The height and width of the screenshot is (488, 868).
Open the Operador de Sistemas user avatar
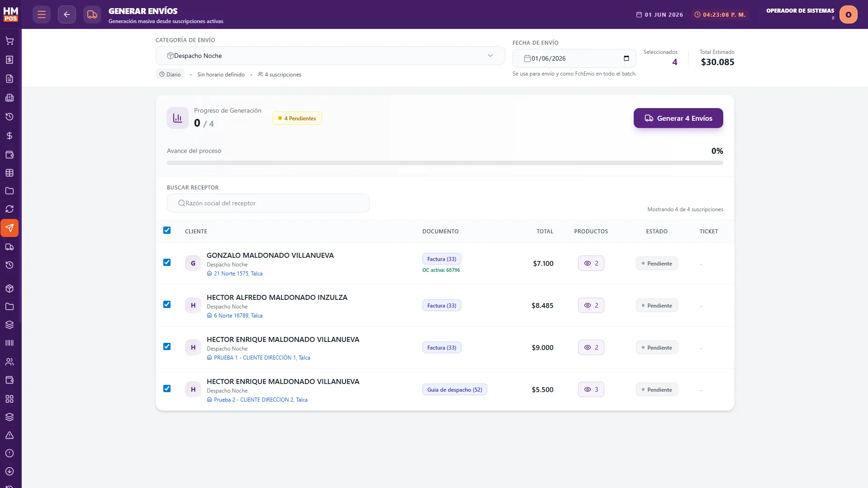tap(848, 14)
